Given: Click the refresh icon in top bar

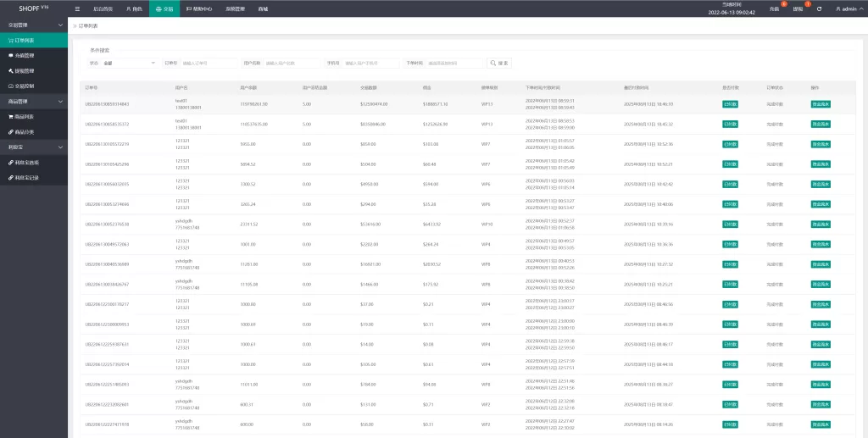Looking at the screenshot, I should click(818, 8).
